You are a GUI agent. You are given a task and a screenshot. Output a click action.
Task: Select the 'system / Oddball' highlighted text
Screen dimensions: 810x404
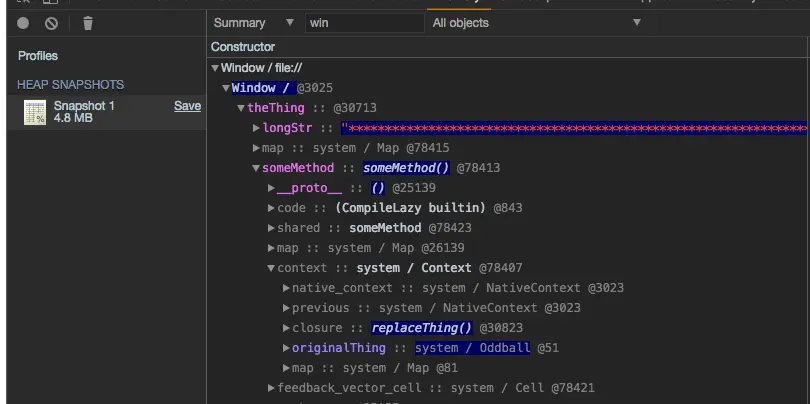(473, 348)
